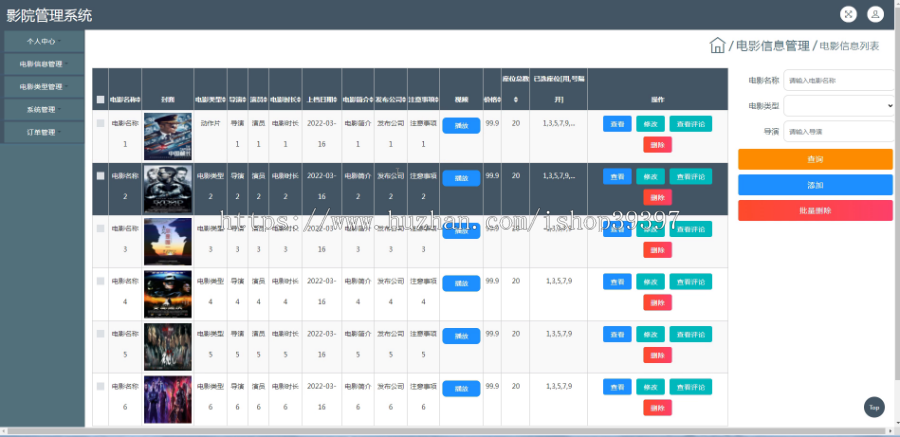Select the checkbox for 电影名称6 row

click(x=100, y=386)
